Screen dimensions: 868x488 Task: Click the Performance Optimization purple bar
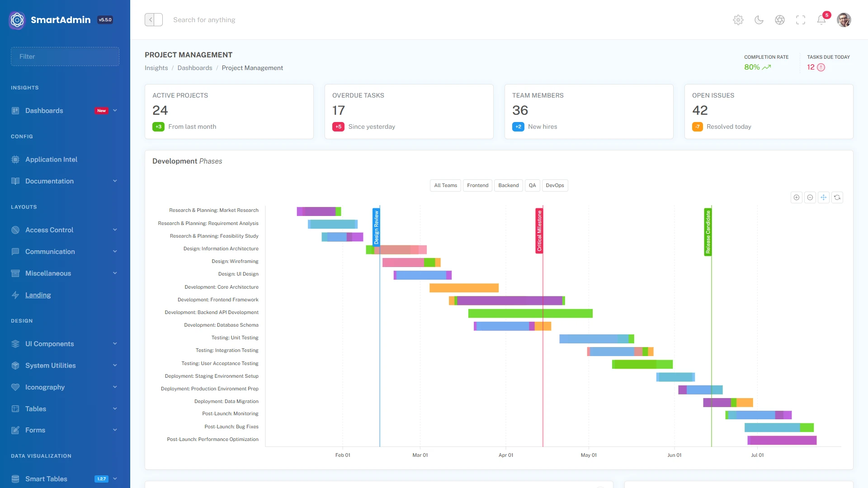tap(782, 440)
